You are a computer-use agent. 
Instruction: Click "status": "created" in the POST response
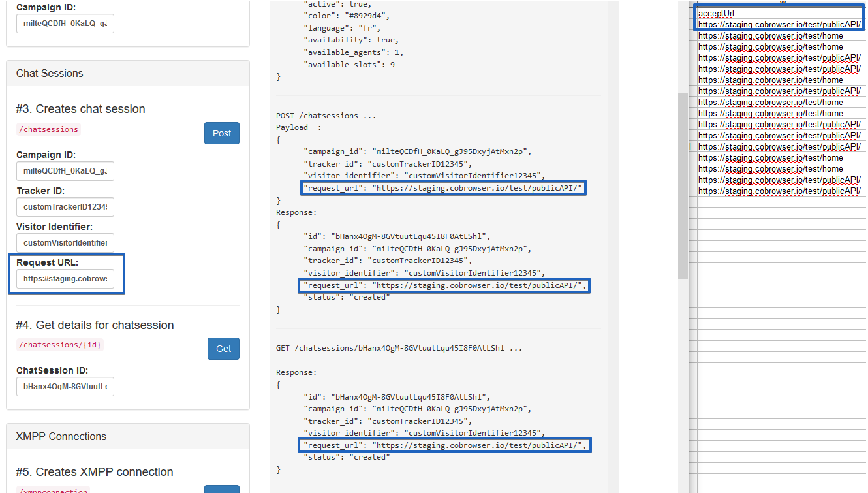click(347, 297)
